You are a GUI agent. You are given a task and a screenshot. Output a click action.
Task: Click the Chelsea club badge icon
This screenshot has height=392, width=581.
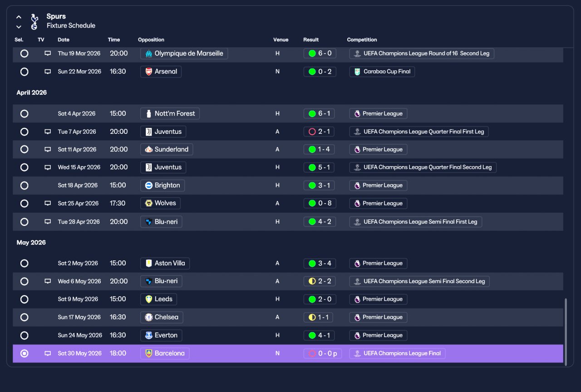point(148,317)
